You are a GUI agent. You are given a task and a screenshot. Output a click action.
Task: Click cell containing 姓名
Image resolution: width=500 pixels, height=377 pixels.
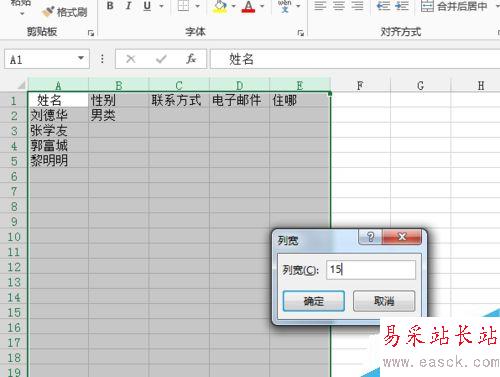[58, 100]
